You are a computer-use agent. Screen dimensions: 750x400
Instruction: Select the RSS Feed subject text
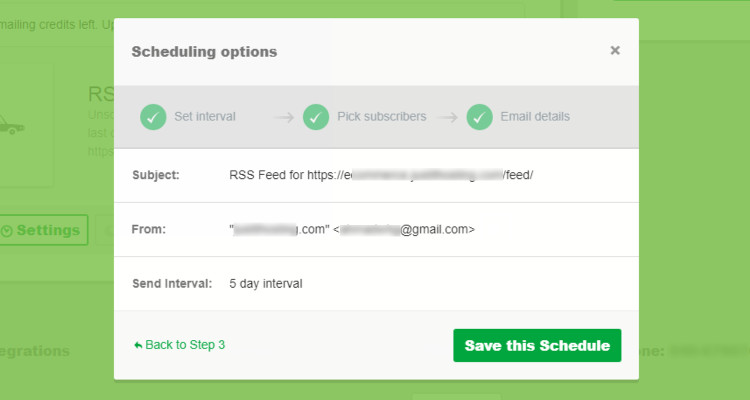(x=381, y=175)
